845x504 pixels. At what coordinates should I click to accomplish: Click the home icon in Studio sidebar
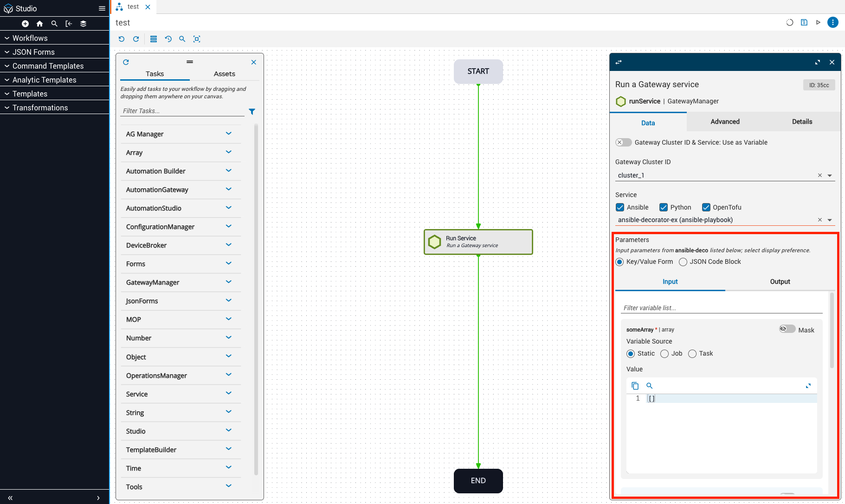click(40, 24)
